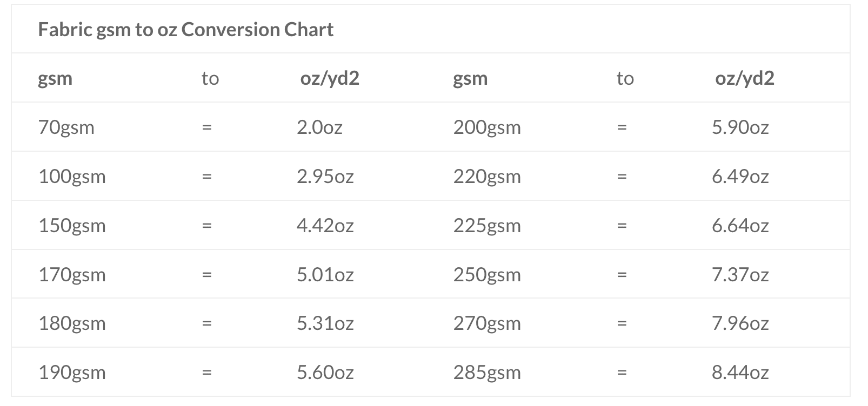The height and width of the screenshot is (406, 868).
Task: Select the second gsm column header
Action: [470, 79]
